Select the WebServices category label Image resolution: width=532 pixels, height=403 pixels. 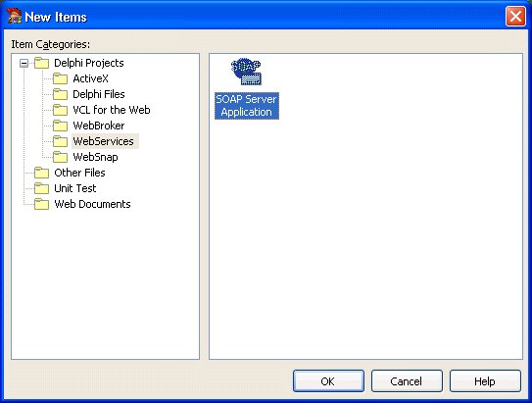(x=104, y=141)
